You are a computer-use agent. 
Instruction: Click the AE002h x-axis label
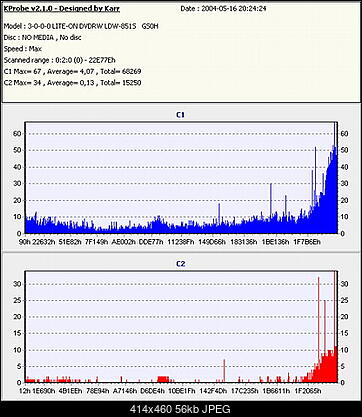click(x=124, y=242)
